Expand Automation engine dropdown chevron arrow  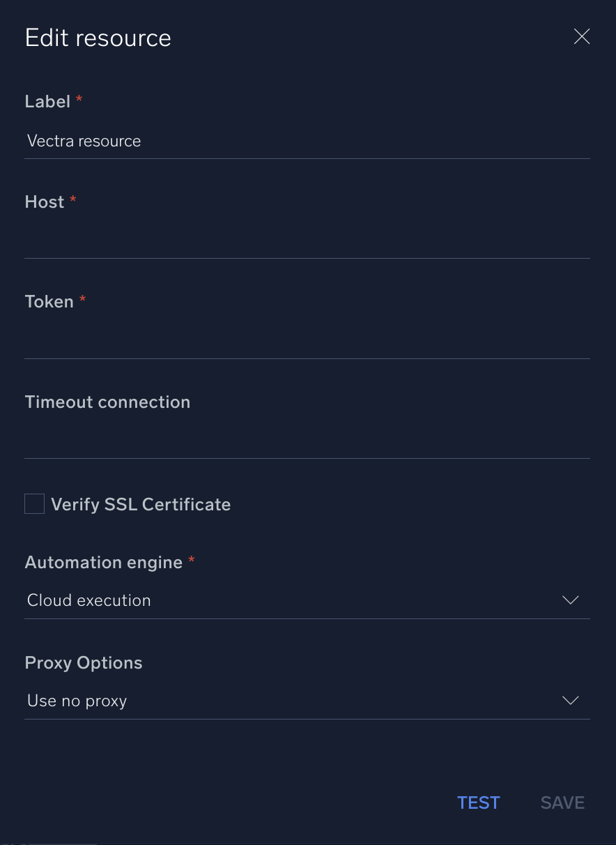570,600
